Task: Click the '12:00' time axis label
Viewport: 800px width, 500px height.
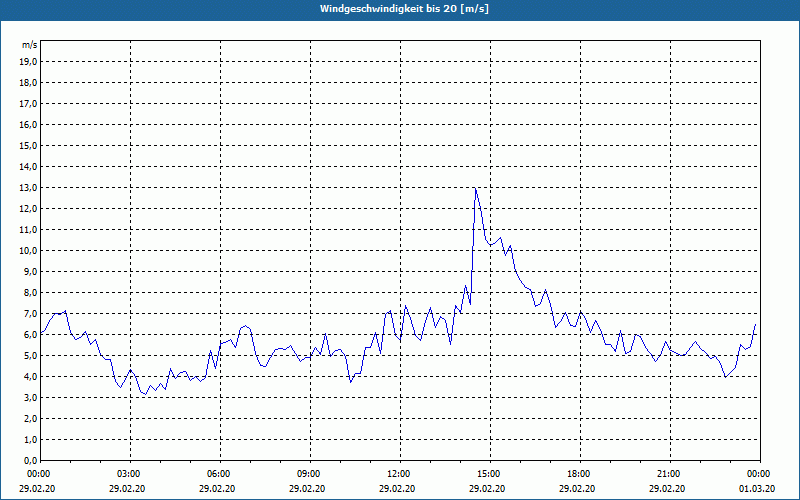Action: coord(400,474)
